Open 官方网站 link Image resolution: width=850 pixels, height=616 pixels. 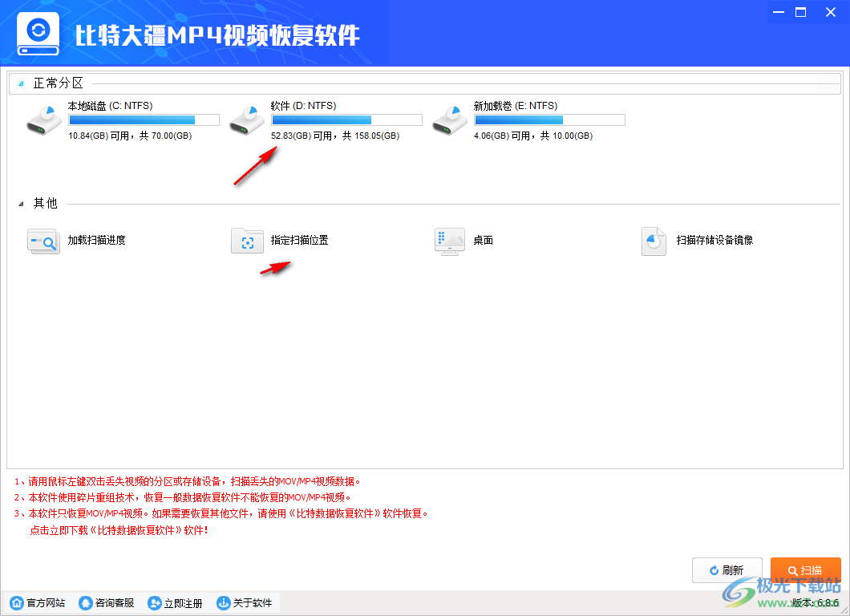46,603
